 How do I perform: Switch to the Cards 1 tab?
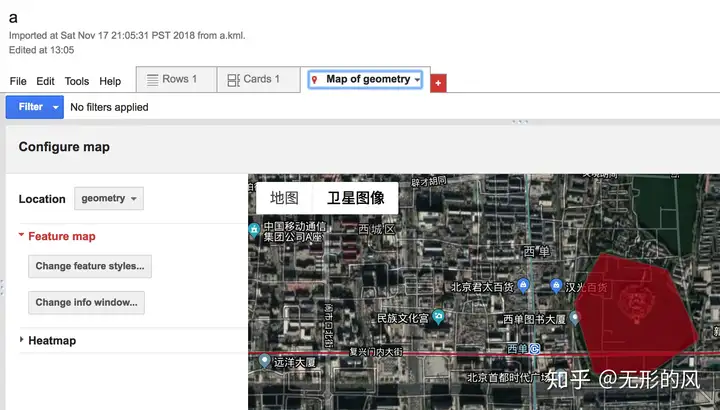coord(259,79)
